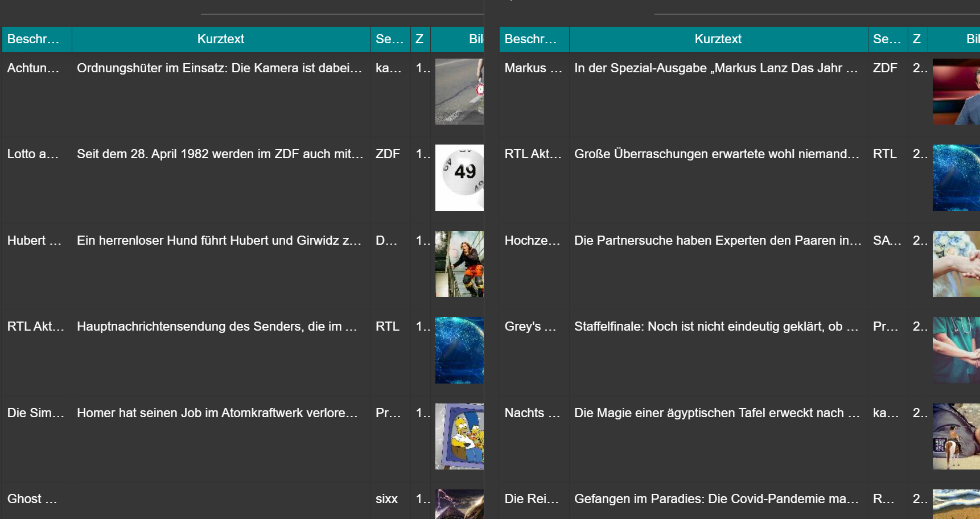Screen dimensions: 980x519
Task: Click the Se... column header in right table
Action: [x=888, y=39]
